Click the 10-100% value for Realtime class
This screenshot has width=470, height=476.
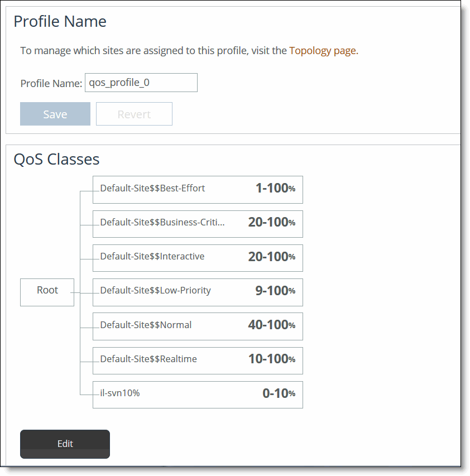coord(272,359)
